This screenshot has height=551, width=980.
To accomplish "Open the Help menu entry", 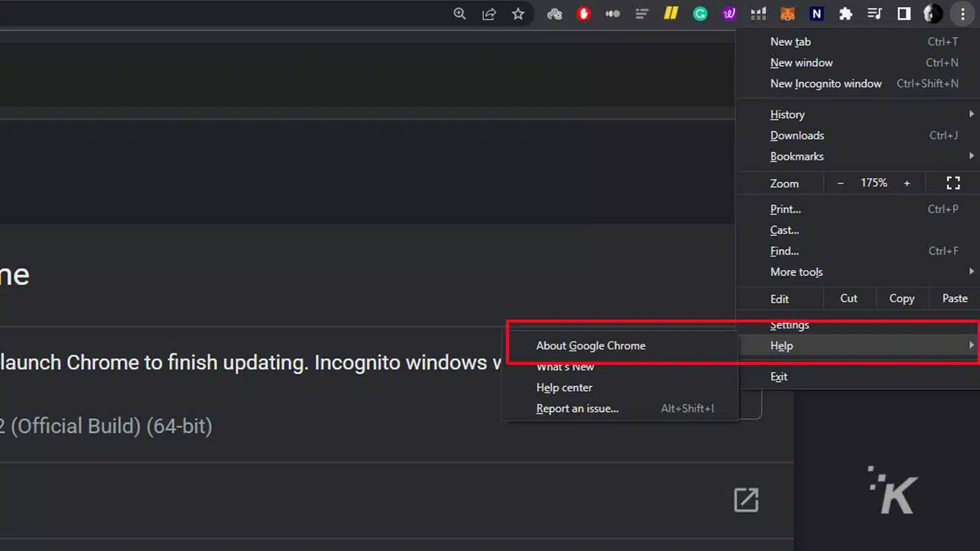I will pyautogui.click(x=782, y=345).
